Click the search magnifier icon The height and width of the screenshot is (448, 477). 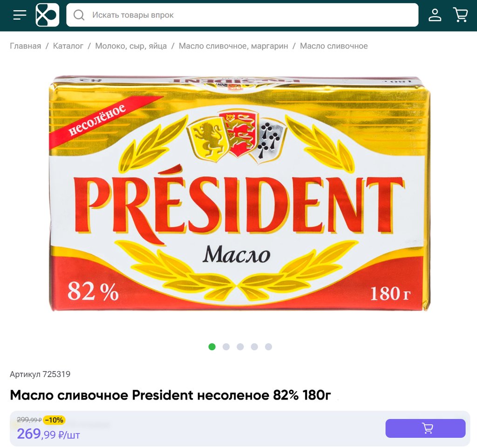click(79, 15)
